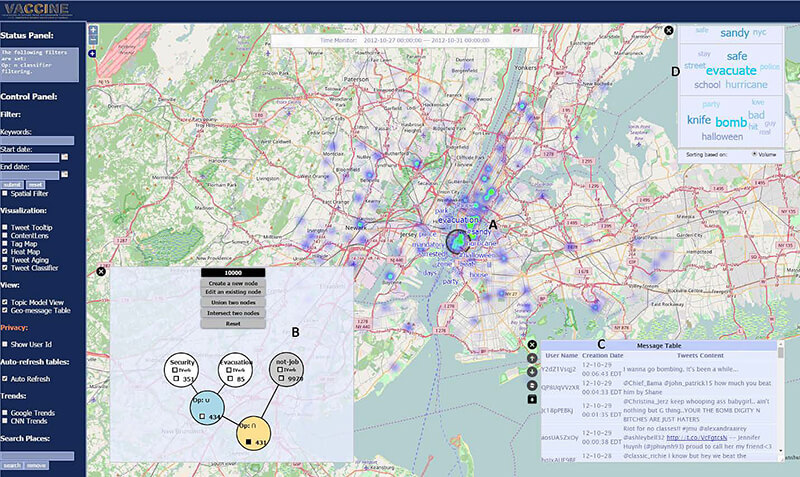Toggle the Heat Map visualization

pyautogui.click(x=4, y=251)
